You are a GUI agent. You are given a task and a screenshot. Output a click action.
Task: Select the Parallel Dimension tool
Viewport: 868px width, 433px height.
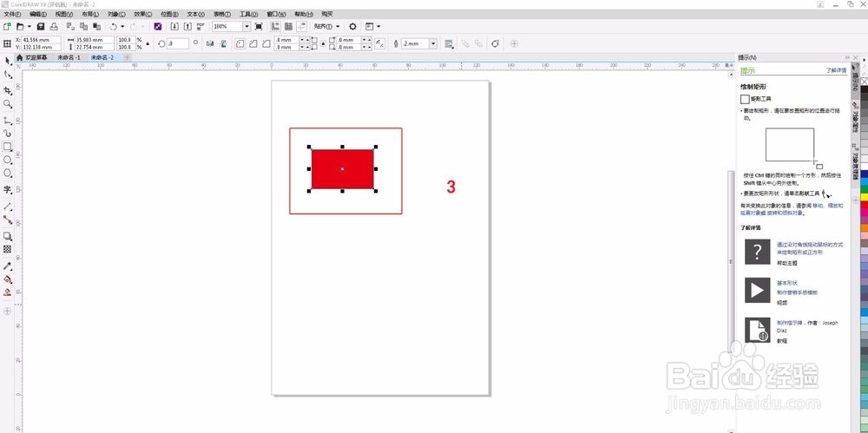click(x=7, y=206)
